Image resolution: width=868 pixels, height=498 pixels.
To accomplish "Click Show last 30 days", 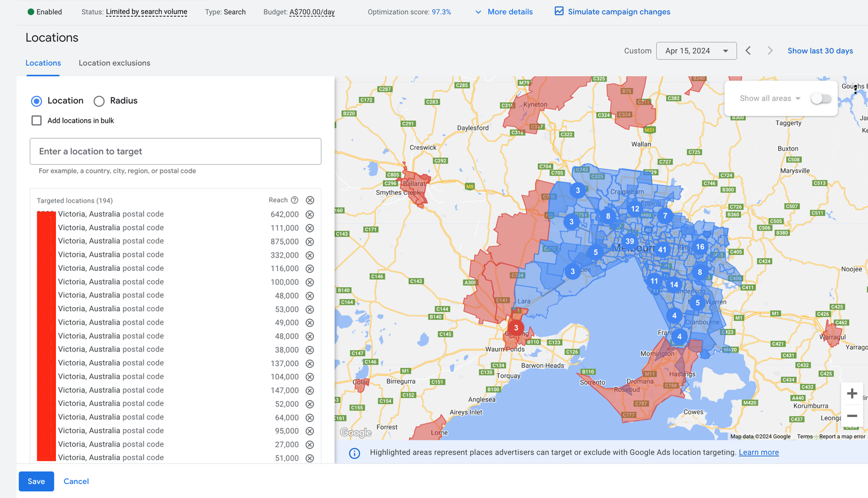I will tap(820, 51).
